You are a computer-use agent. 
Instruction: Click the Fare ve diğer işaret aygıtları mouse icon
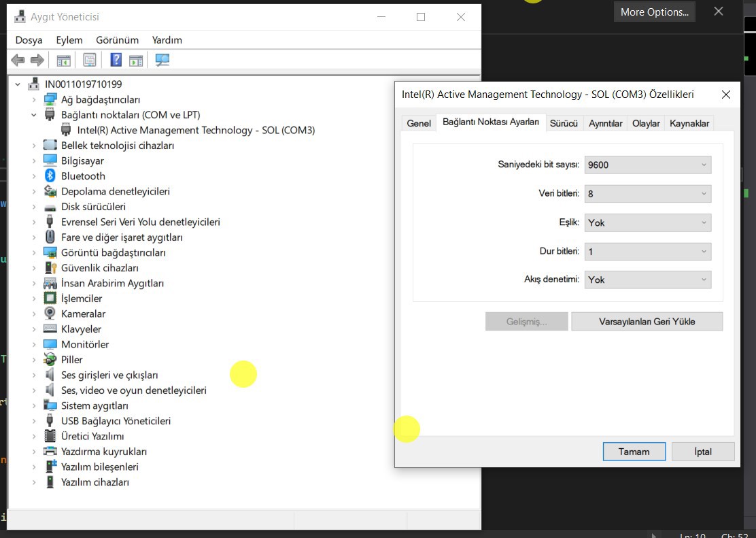click(50, 237)
